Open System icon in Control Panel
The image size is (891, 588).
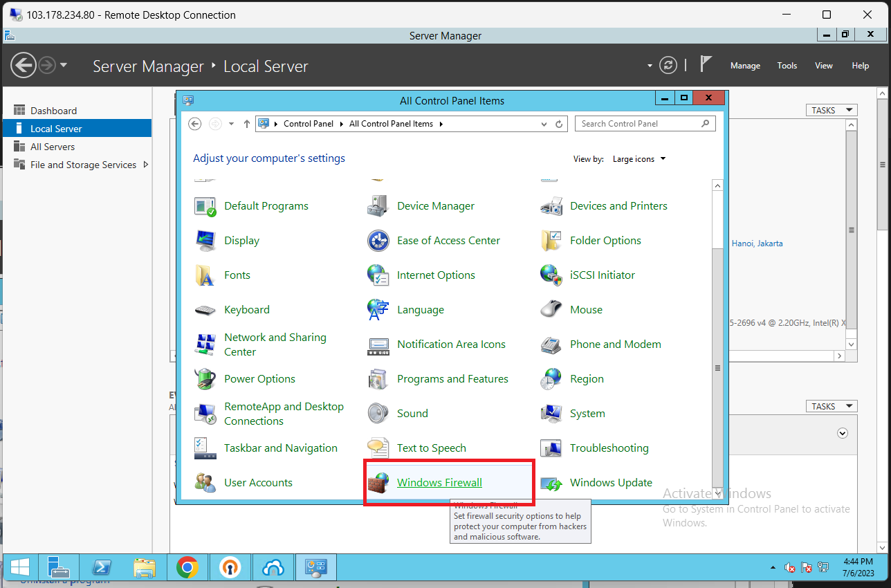[551, 414]
